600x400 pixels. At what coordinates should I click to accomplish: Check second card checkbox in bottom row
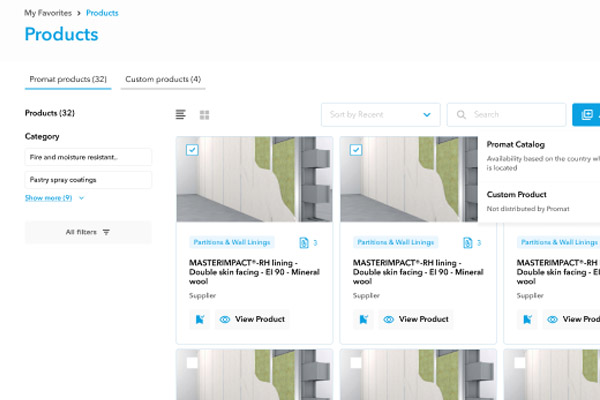pos(356,362)
